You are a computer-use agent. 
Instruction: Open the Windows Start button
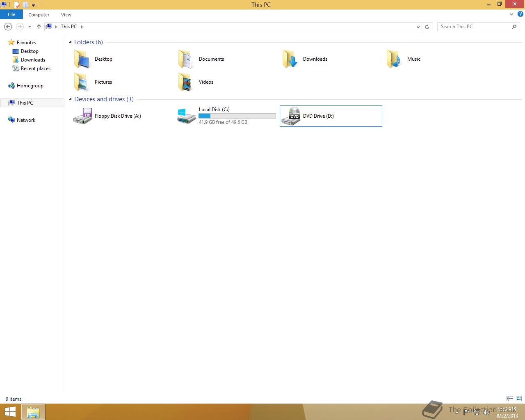(x=10, y=412)
